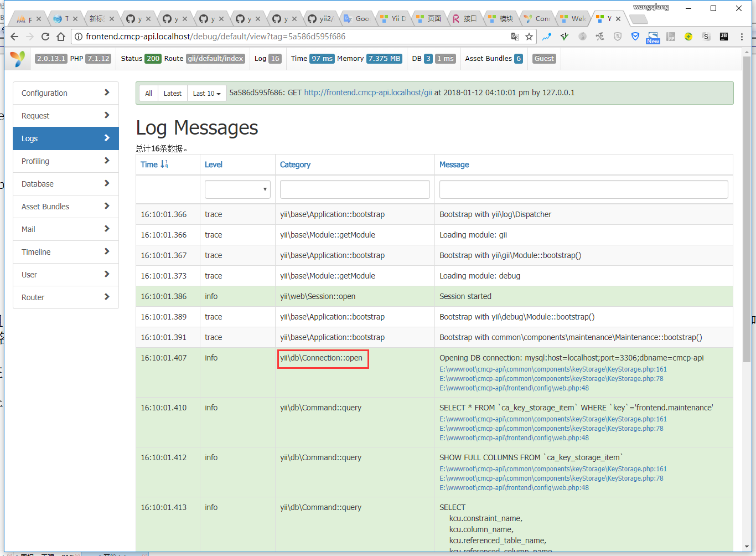Click the JB extension icon
This screenshot has width=756, height=556.
(723, 37)
